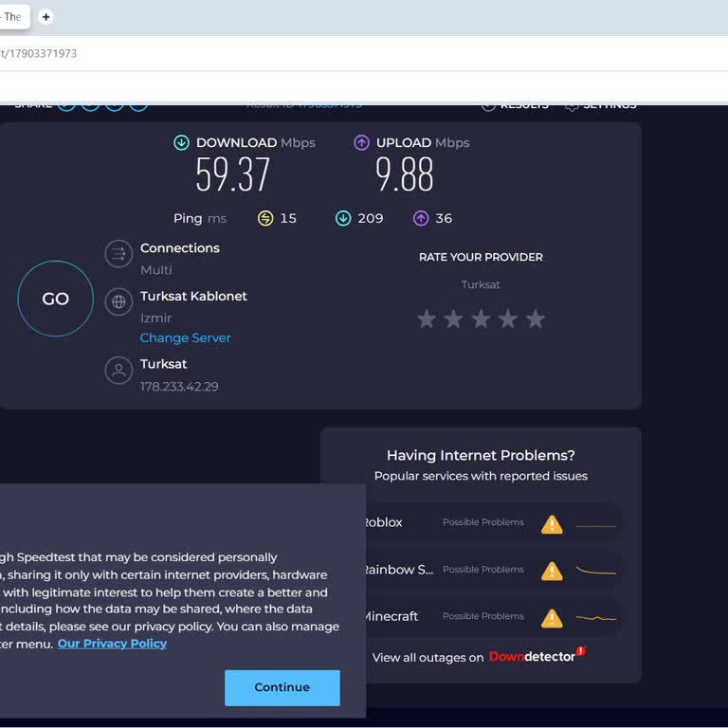The image size is (728, 728).
Task: Click the Minecraft outage trend sparkline
Action: [596, 618]
